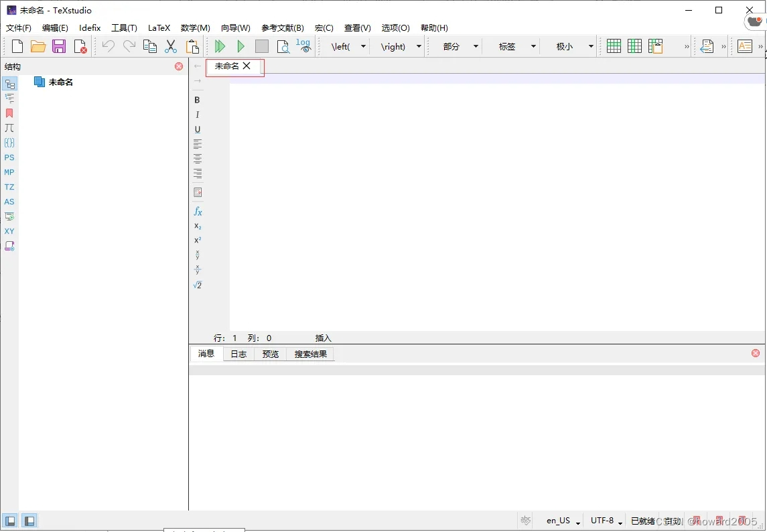Viewport: 767px width, 532px height.
Task: Open the PDF viewer magnifier icon
Action: (283, 46)
